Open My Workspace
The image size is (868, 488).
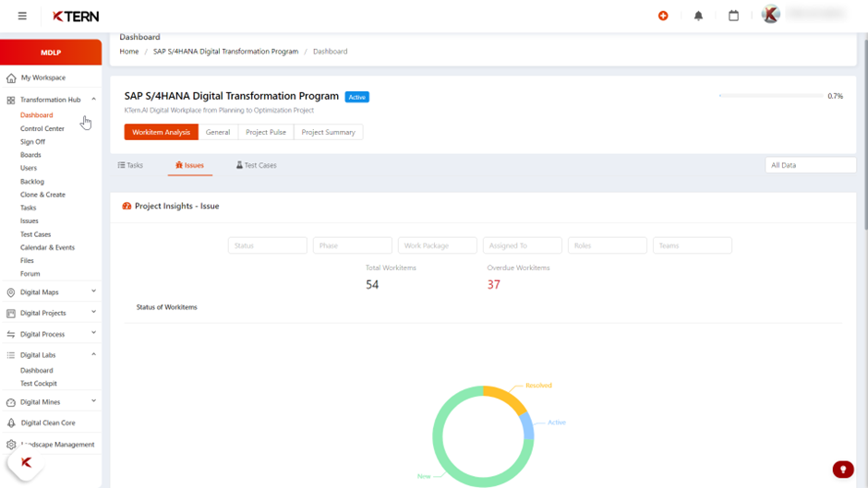(x=43, y=78)
